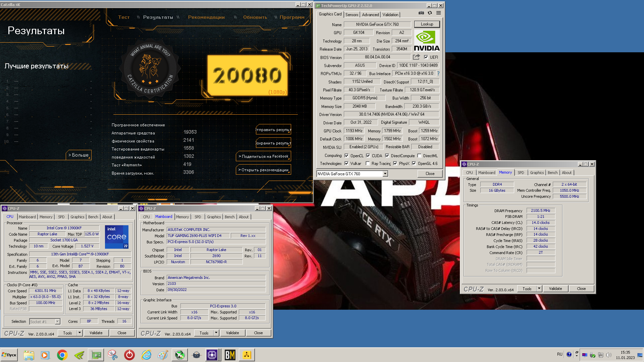The height and width of the screenshot is (362, 644).
Task: Click the Lookup button in GPU-Z
Action: pos(427,24)
